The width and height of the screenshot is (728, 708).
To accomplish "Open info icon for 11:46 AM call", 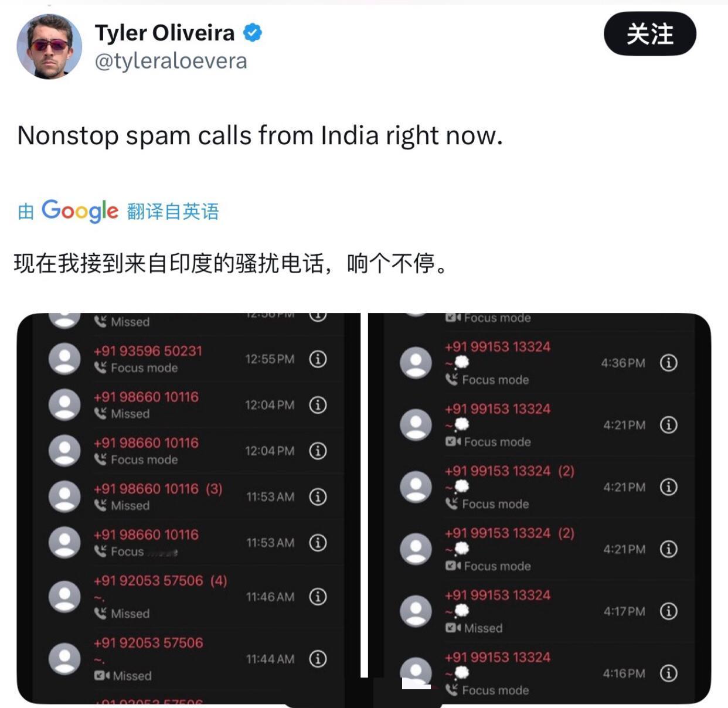I will (318, 597).
